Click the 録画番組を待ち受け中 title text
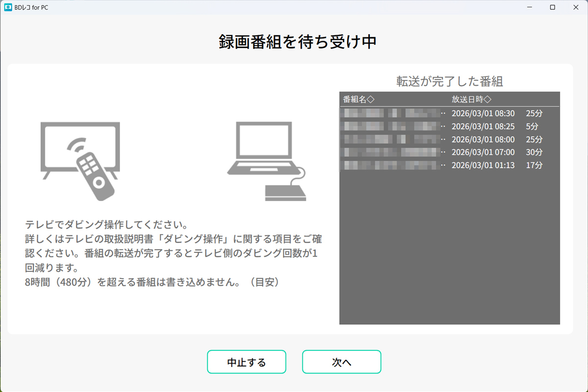 tap(294, 42)
